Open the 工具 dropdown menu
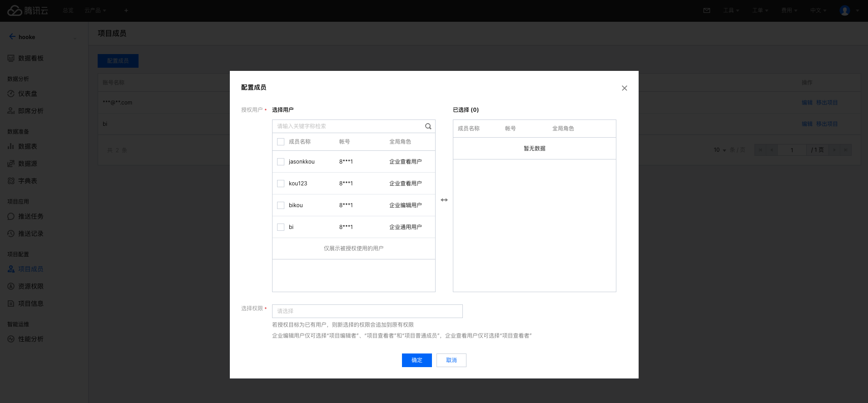This screenshot has height=403, width=868. click(x=731, y=10)
